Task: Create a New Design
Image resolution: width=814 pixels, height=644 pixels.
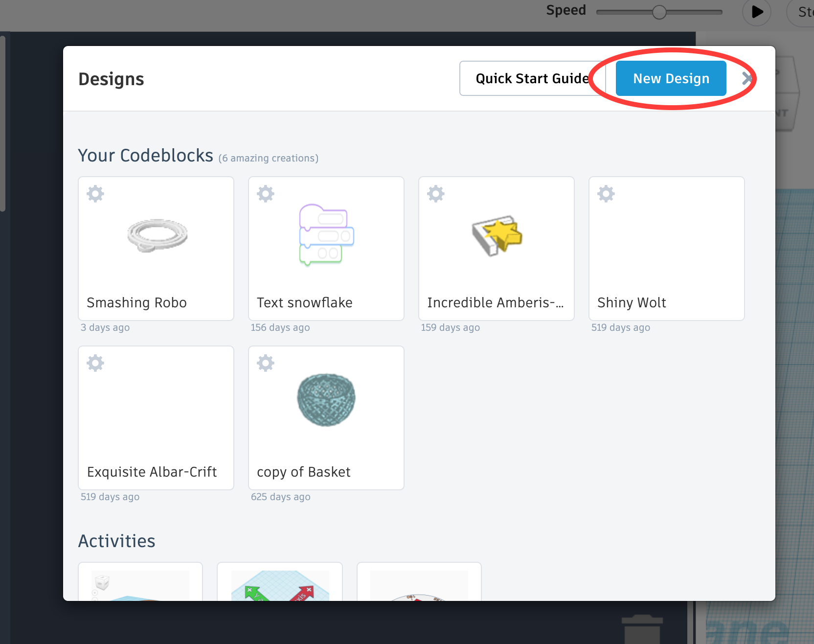Action: pyautogui.click(x=671, y=78)
